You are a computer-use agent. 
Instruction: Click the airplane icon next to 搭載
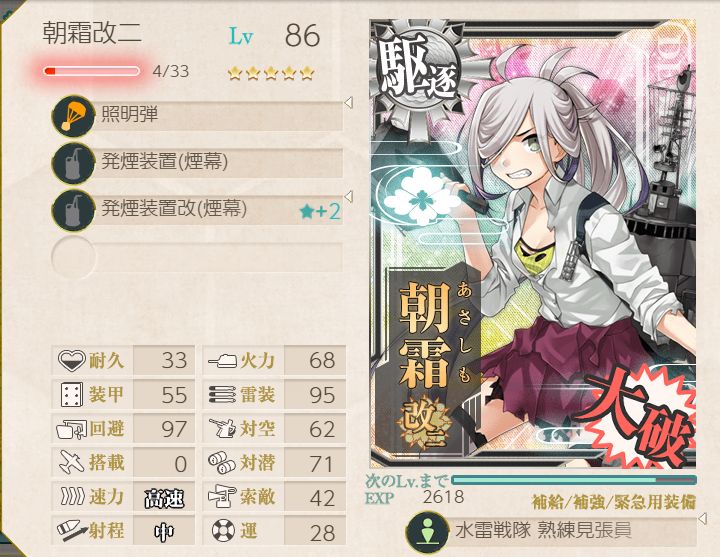pyautogui.click(x=72, y=462)
